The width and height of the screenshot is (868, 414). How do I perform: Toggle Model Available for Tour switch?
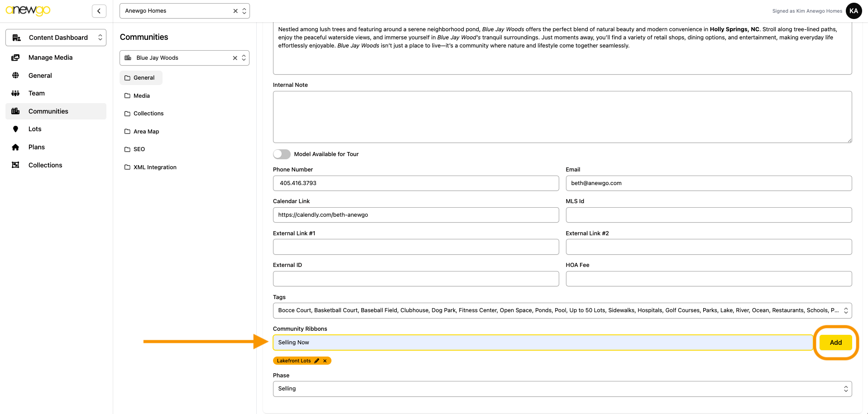click(282, 154)
